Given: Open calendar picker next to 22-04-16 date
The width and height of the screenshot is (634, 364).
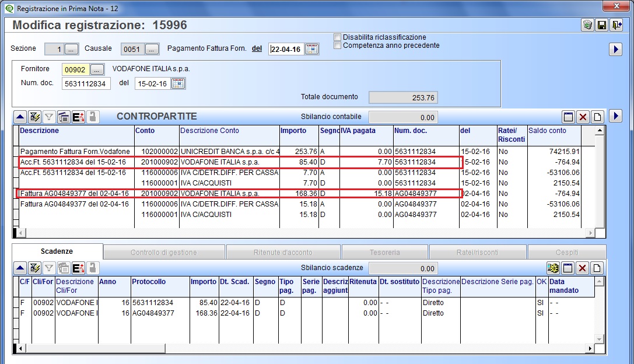Looking at the screenshot, I should click(311, 49).
